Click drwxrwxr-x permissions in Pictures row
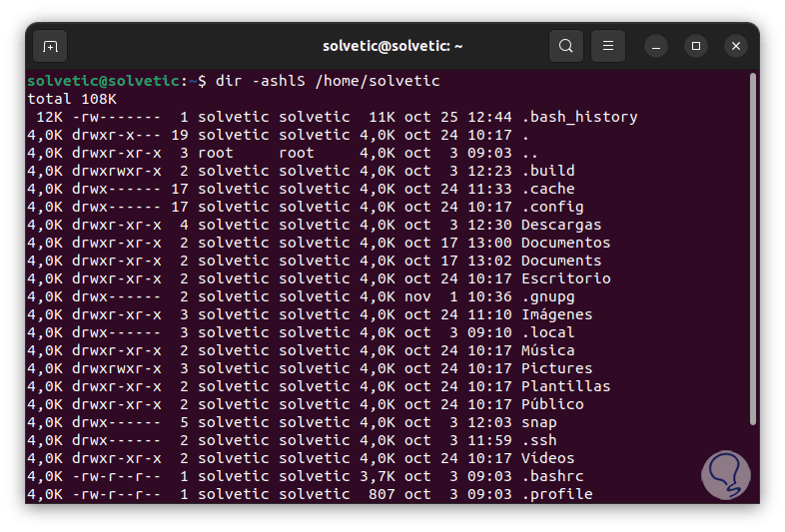The image size is (785, 532). tap(117, 368)
